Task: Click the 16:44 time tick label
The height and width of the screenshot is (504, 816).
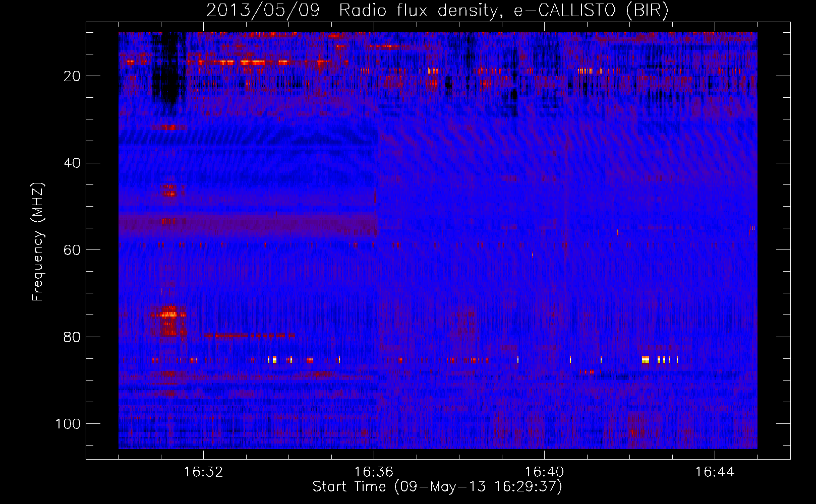Action: pos(715,472)
